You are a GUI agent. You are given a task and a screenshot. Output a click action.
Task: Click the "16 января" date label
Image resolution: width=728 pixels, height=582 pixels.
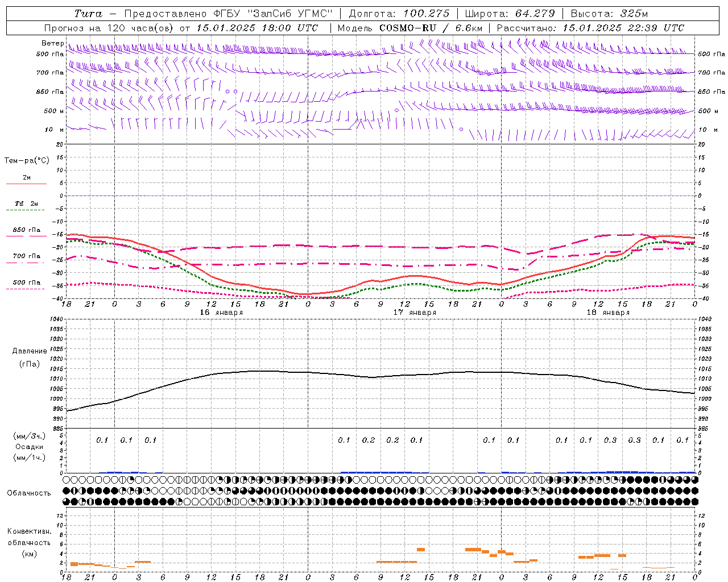click(221, 313)
